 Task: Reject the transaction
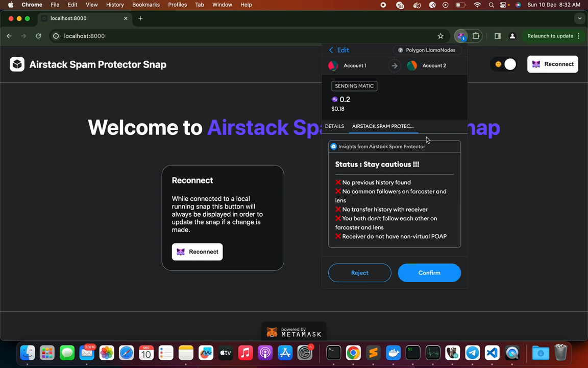click(x=360, y=272)
